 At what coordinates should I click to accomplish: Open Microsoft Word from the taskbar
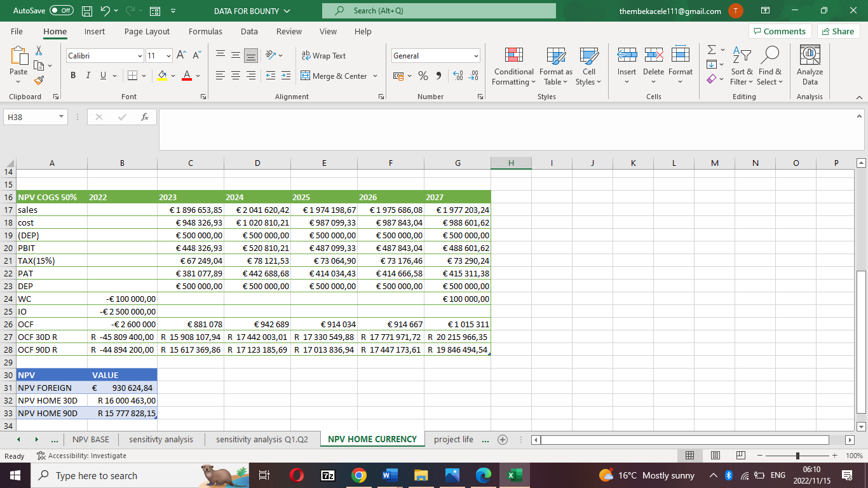pos(390,475)
